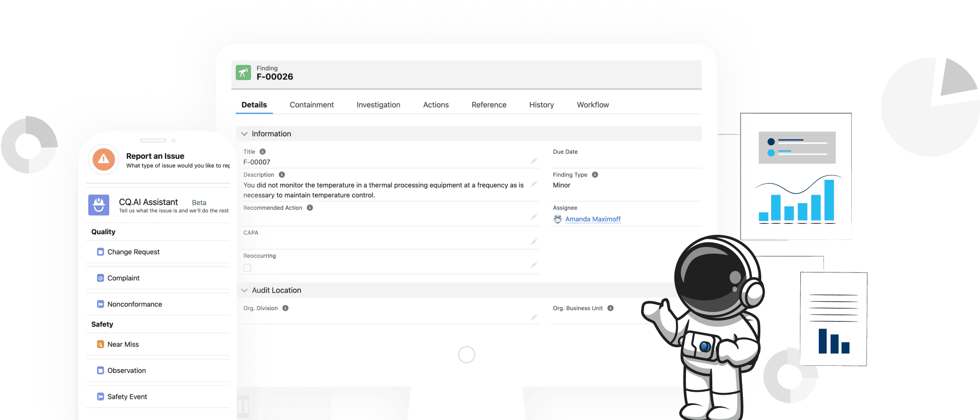Go to the Workflow tab
This screenshot has height=420, width=980.
593,105
